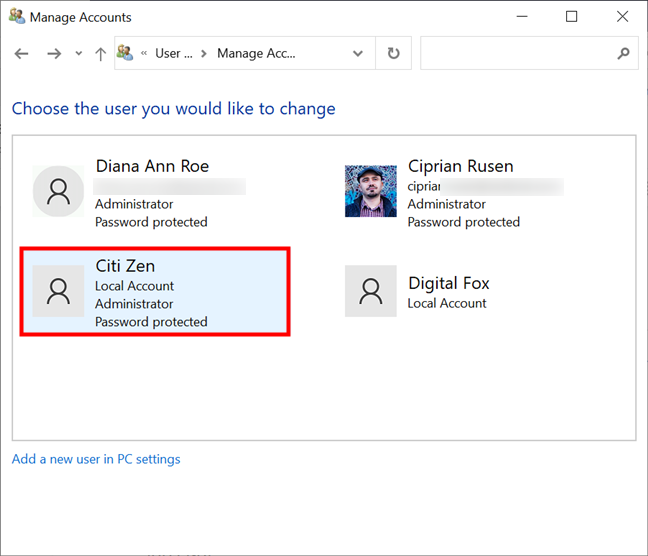Open the Diana Ann Roe account name

tap(152, 166)
